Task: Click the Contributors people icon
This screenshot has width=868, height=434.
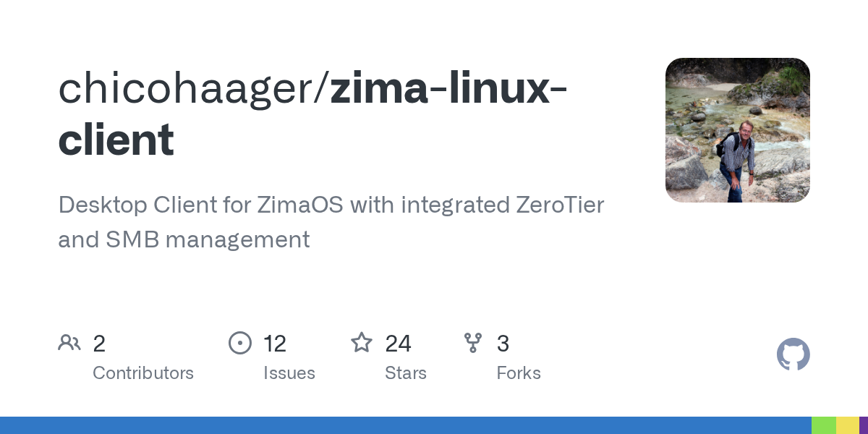Action: (x=69, y=343)
